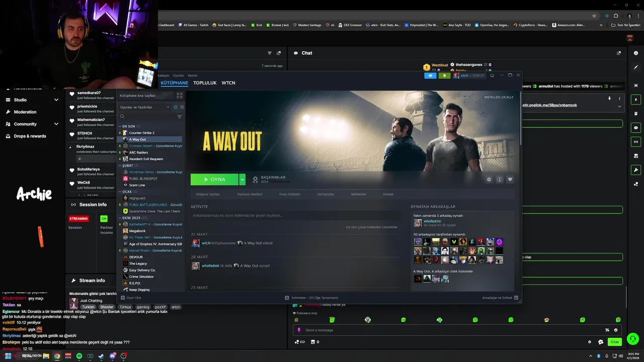Image resolution: width=644 pixels, height=362 pixels.
Task: Open WTCN profile tab in Steam
Action: click(x=228, y=83)
